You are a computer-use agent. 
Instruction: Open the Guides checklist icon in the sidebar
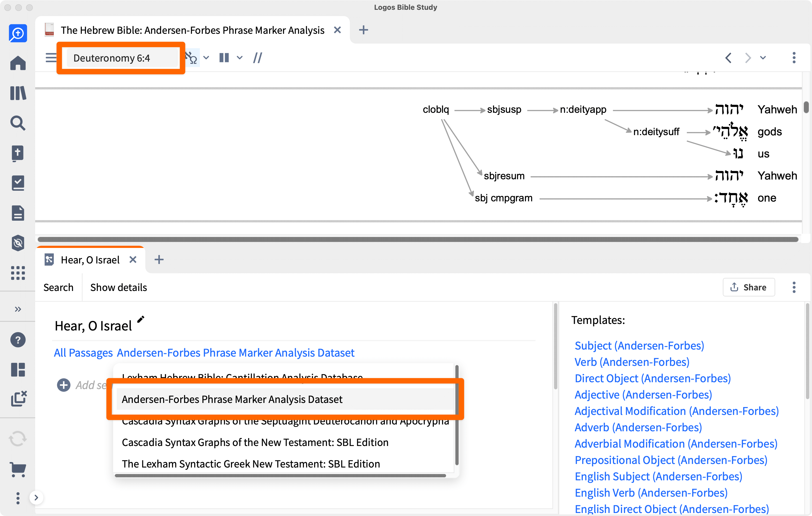[x=18, y=183]
